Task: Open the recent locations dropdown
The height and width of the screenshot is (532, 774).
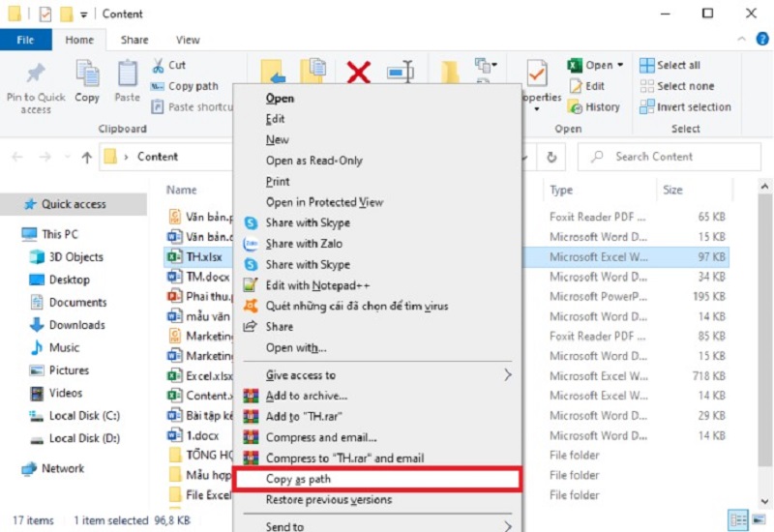Action: click(x=67, y=157)
